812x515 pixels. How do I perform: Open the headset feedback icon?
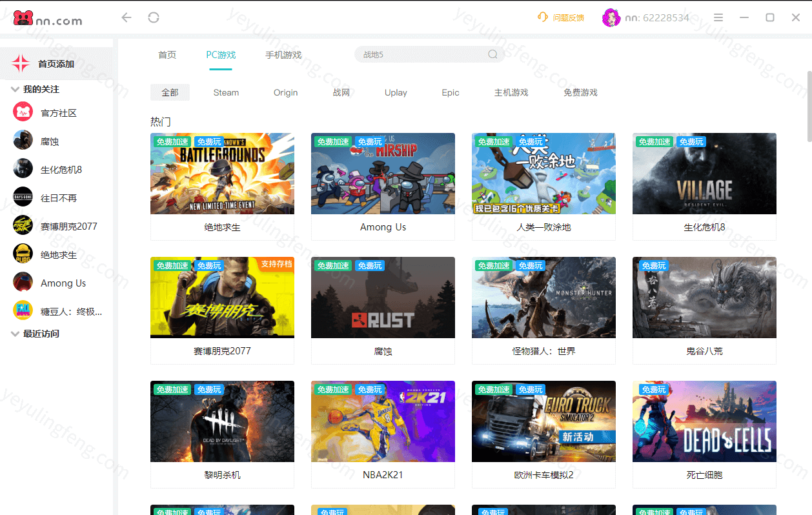[x=543, y=17]
